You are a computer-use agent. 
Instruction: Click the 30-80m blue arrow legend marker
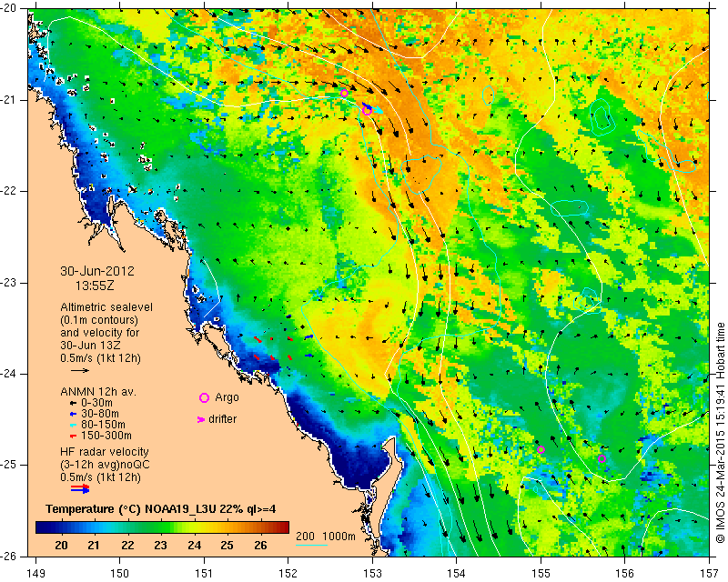(73, 414)
